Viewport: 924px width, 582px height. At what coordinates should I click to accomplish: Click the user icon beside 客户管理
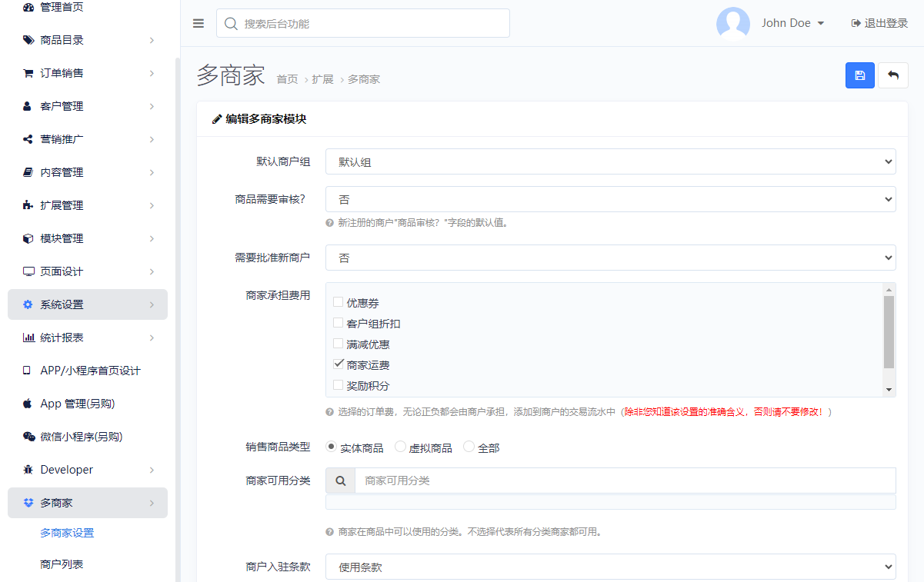click(28, 106)
